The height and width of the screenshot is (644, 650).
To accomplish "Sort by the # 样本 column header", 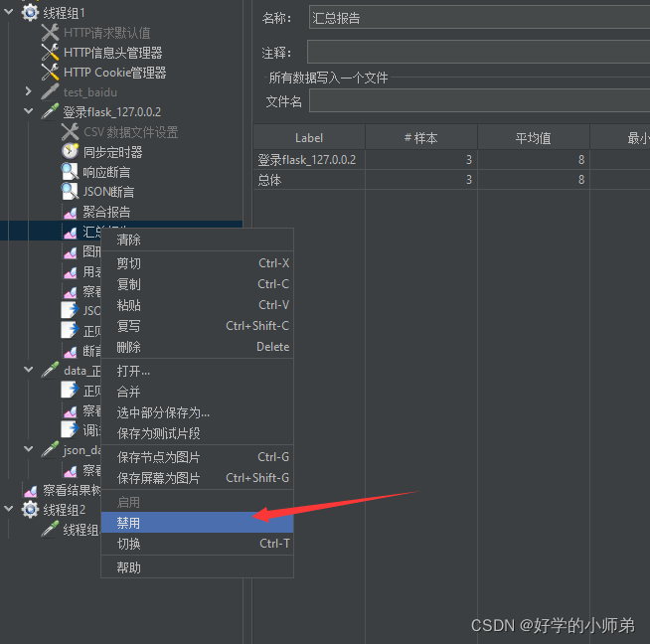I will 421,137.
